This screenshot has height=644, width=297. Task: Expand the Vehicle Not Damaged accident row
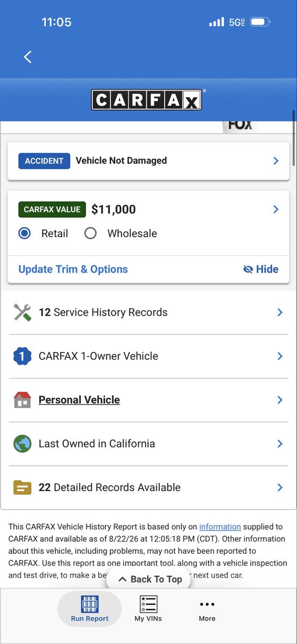pos(148,160)
